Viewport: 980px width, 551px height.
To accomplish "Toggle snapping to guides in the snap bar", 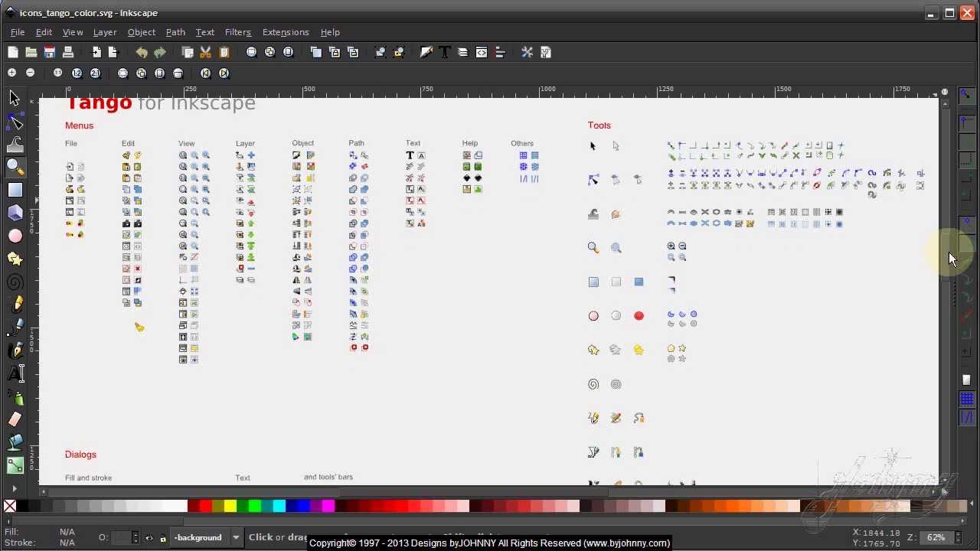I will [966, 418].
